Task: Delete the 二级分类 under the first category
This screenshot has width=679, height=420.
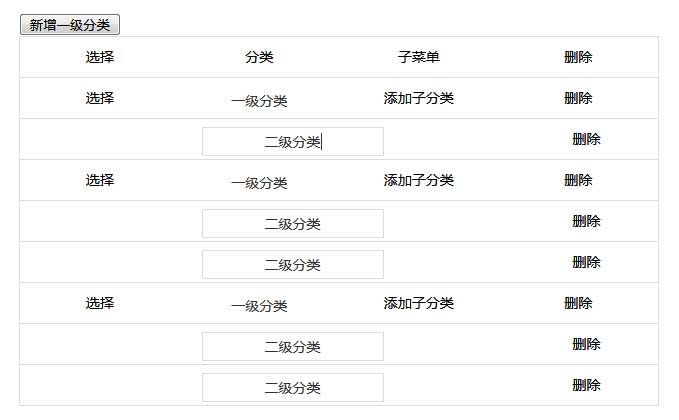Action: click(x=586, y=139)
